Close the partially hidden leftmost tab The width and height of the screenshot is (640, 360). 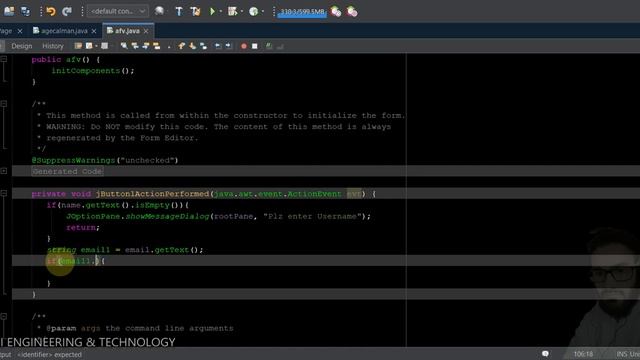click(20, 31)
